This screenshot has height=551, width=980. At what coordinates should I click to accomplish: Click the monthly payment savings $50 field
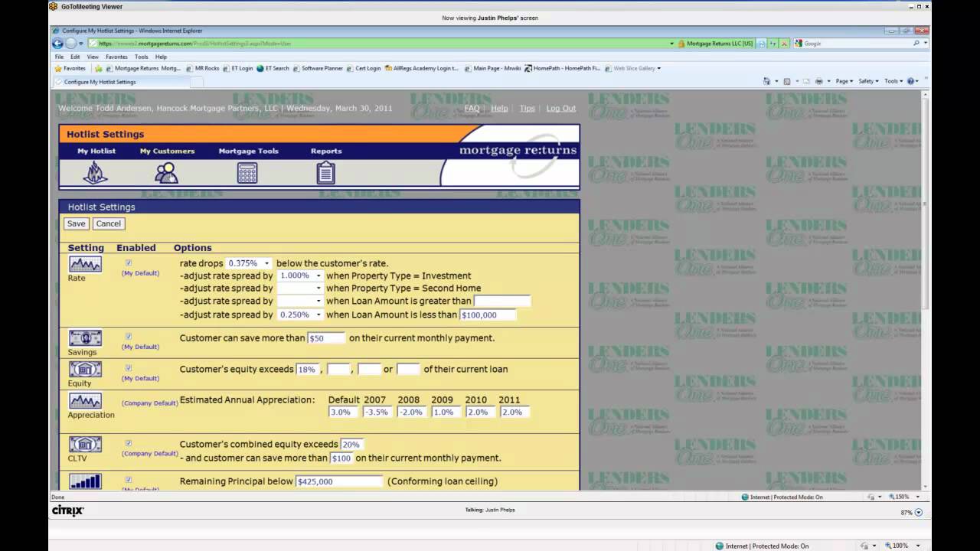click(326, 338)
